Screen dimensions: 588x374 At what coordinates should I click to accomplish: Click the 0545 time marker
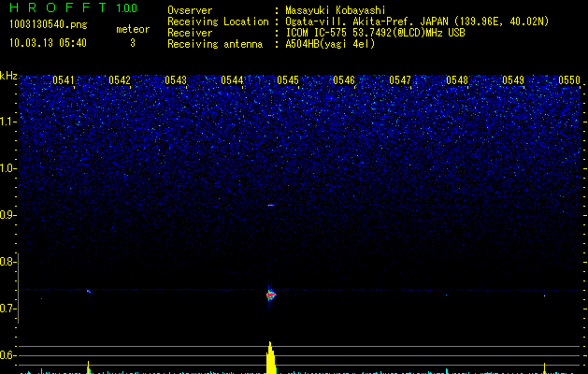[288, 80]
